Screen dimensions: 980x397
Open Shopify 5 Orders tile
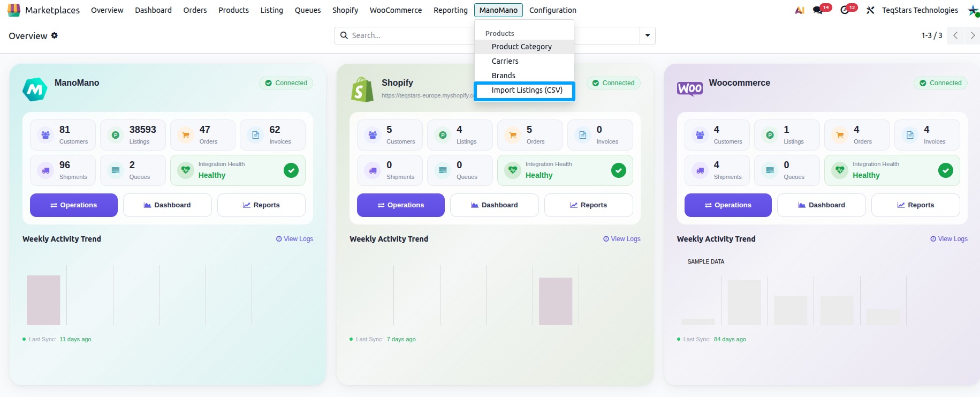pos(530,135)
